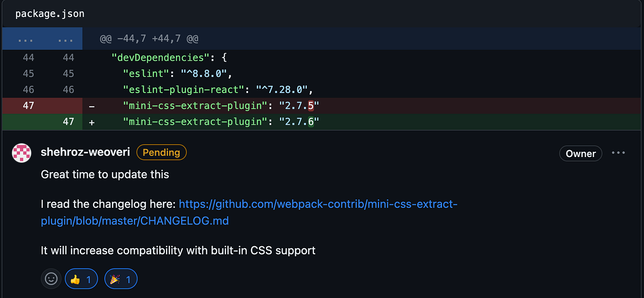644x298 pixels.
Task: Open the comment options kebab menu icon
Action: click(618, 152)
